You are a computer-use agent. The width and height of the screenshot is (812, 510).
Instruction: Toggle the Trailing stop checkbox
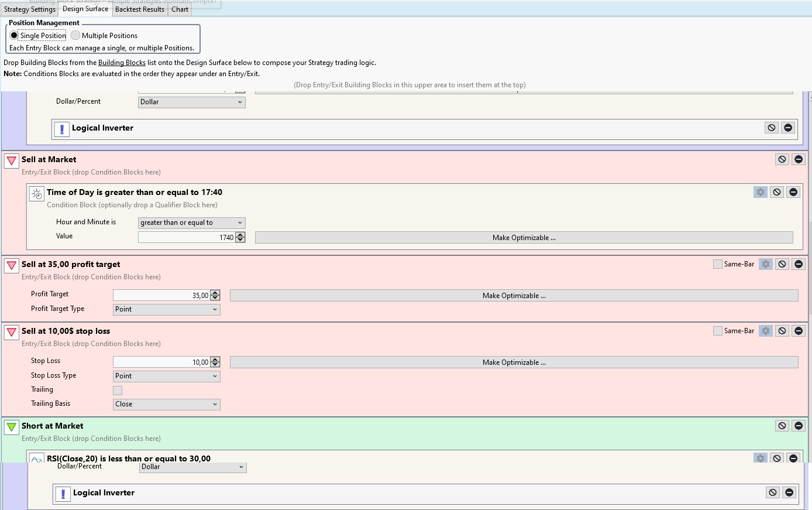click(118, 391)
